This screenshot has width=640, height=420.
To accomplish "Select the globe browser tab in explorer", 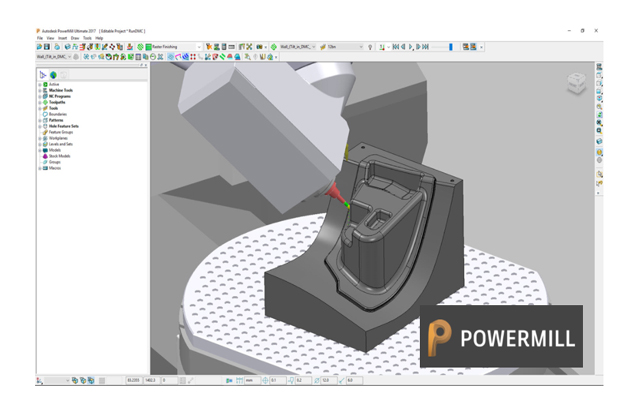I will [53, 75].
